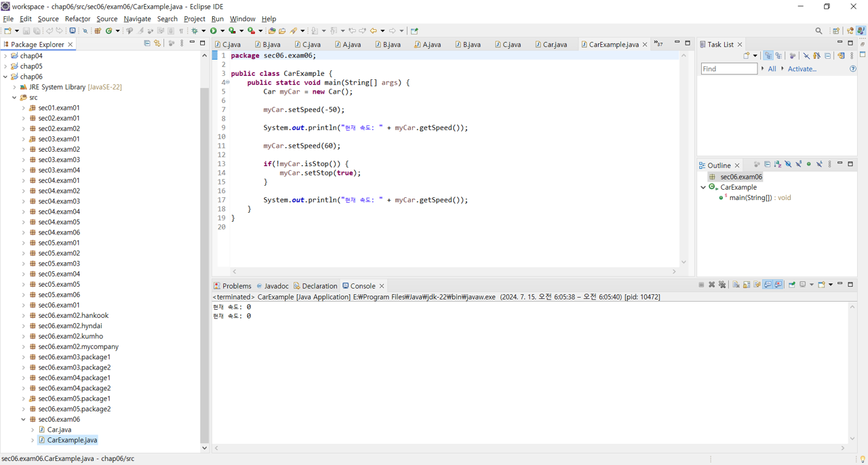868x465 pixels.
Task: Click the Synchronize Changed icon in Task List
Action: pyautogui.click(x=841, y=56)
